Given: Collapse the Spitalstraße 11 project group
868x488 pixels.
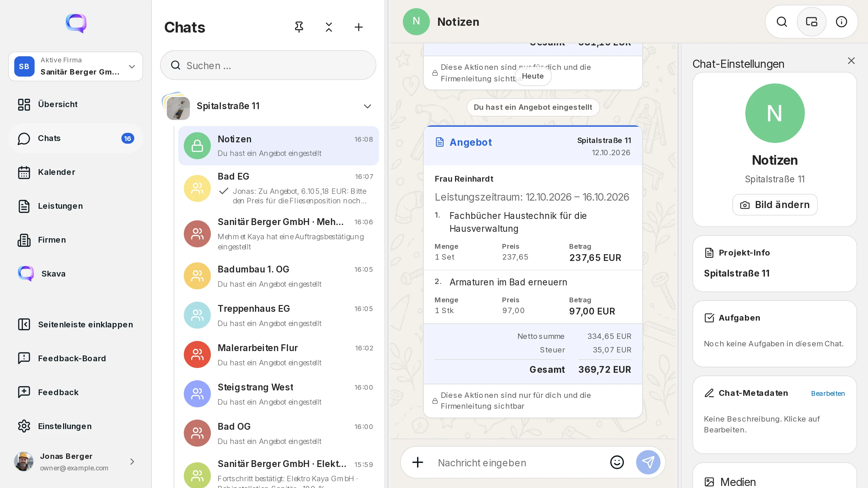Looking at the screenshot, I should coord(367,106).
